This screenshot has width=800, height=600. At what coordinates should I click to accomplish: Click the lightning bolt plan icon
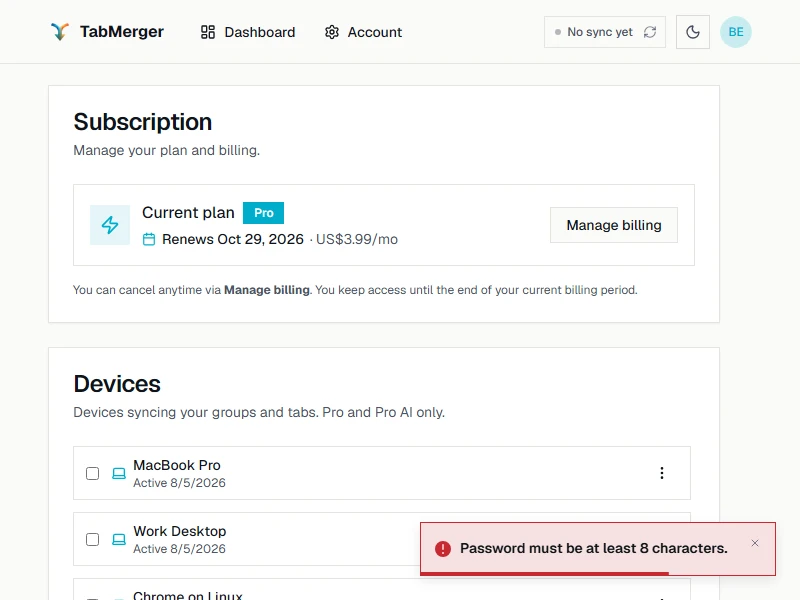pos(110,225)
